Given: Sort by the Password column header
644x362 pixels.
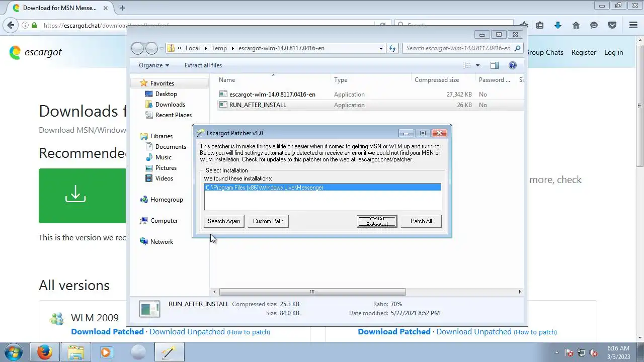Looking at the screenshot, I should pos(495,80).
